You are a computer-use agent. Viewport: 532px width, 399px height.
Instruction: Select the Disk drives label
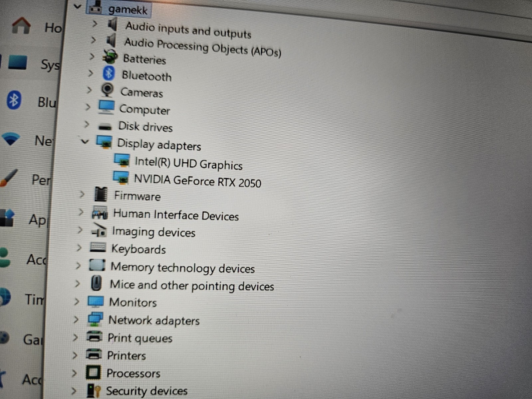coord(145,127)
